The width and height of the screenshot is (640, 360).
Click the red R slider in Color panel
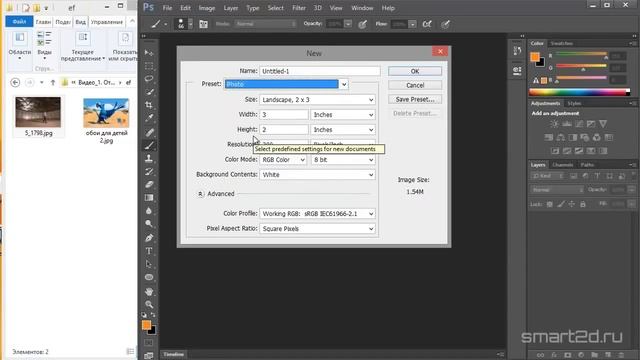[582, 54]
